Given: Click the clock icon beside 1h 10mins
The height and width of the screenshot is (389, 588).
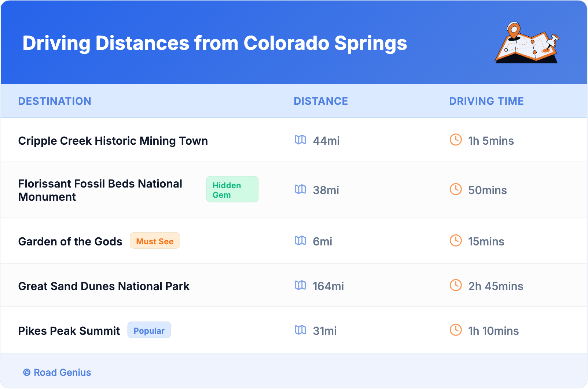Looking at the screenshot, I should pyautogui.click(x=456, y=330).
